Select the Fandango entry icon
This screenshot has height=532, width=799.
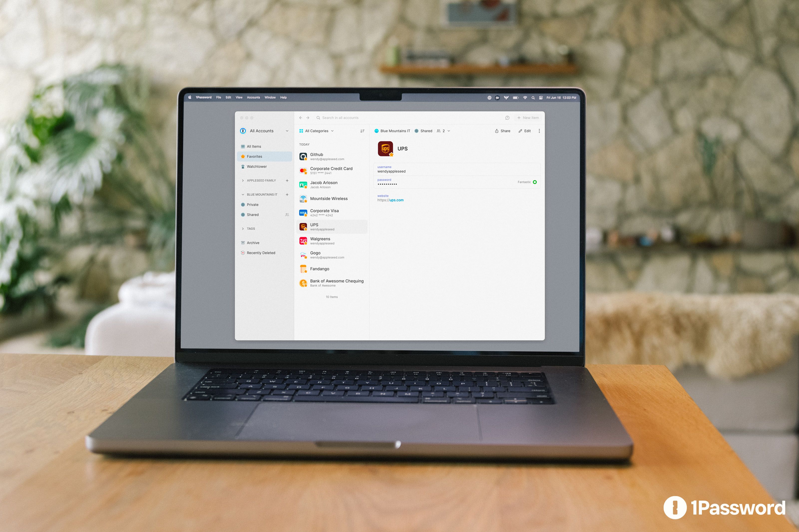coord(304,268)
